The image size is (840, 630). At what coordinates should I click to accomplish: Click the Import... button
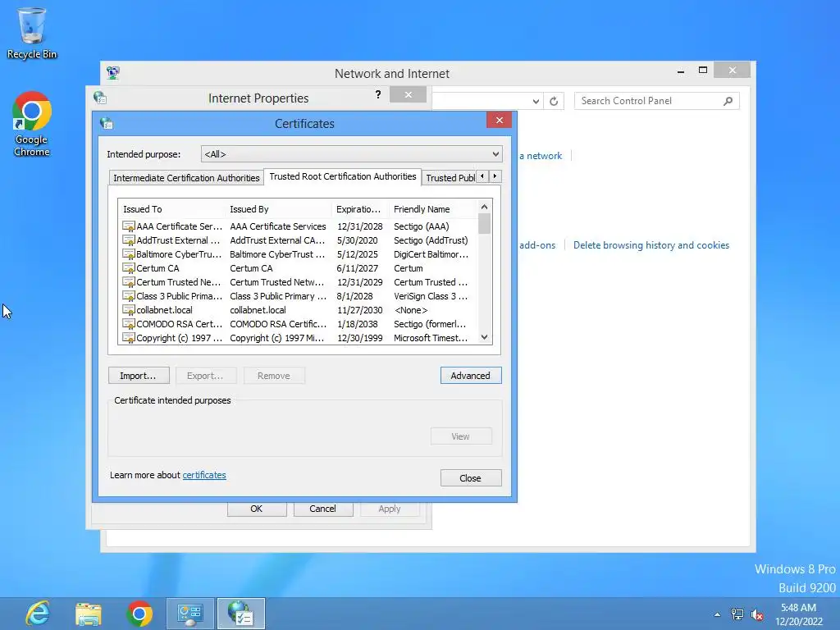pyautogui.click(x=138, y=376)
